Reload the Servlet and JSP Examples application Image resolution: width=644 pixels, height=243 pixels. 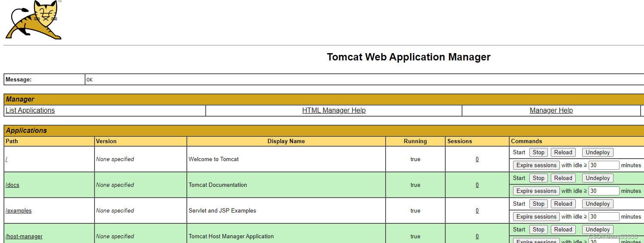563,204
